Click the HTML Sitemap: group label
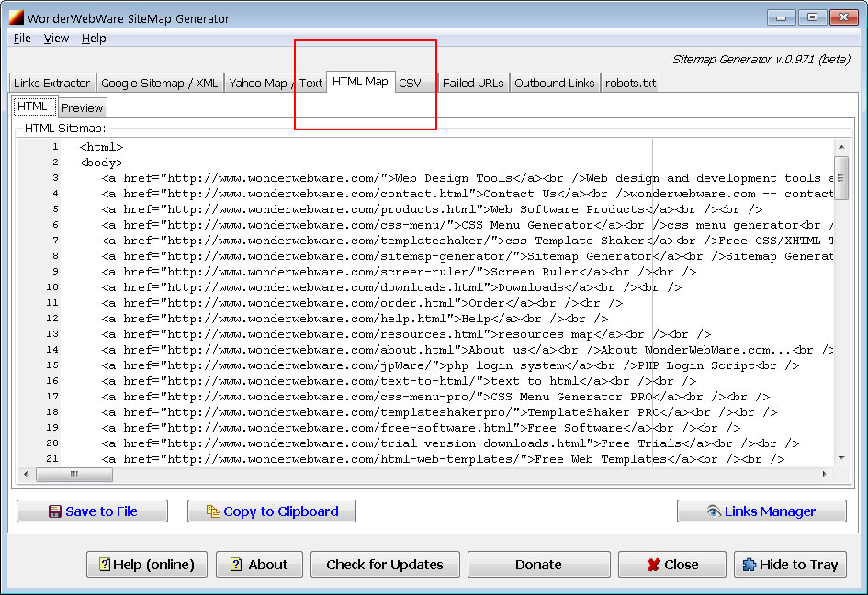The width and height of the screenshot is (868, 595). (x=65, y=129)
